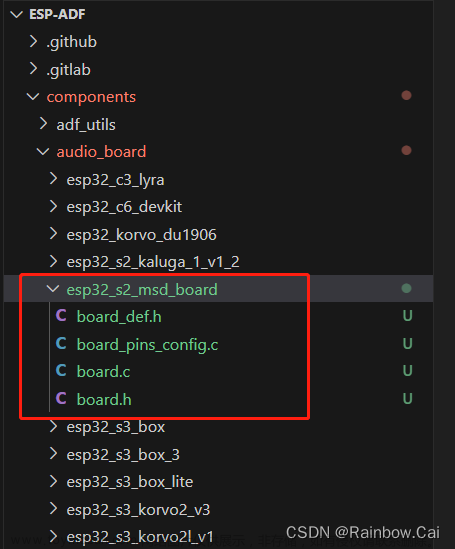The width and height of the screenshot is (455, 549).
Task: Click the U status badge for board.h
Action: [x=407, y=398]
